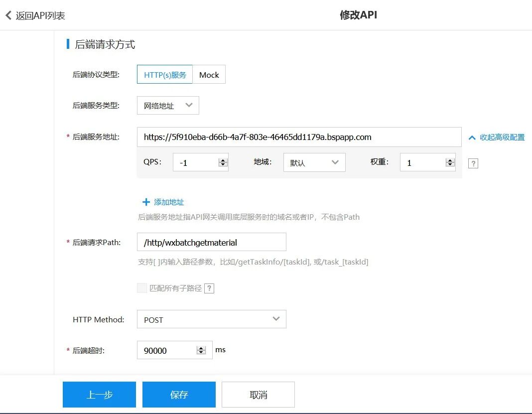This screenshot has width=532, height=414.
Task: Collapse advanced settings via 收起高级配置 chevron
Action: click(x=472, y=137)
